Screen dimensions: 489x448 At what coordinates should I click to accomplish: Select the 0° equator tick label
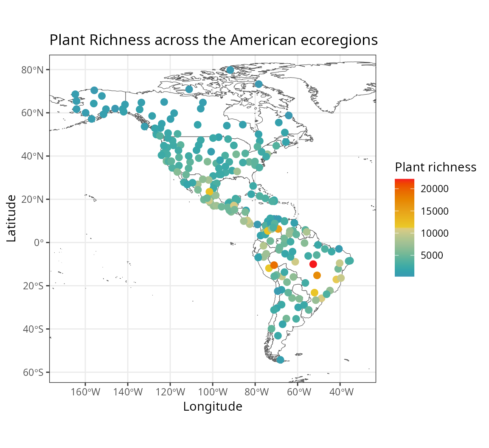point(39,243)
